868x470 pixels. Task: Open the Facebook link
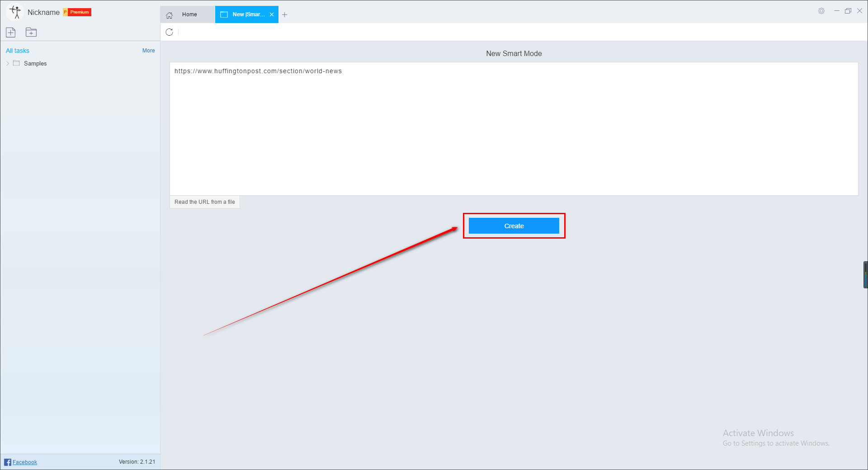coord(25,462)
